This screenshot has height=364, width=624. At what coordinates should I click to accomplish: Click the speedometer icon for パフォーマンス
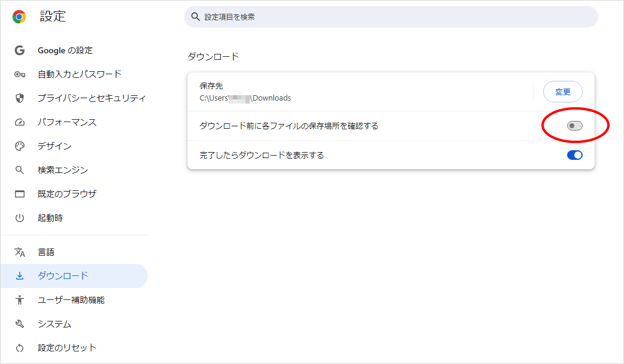coord(20,122)
